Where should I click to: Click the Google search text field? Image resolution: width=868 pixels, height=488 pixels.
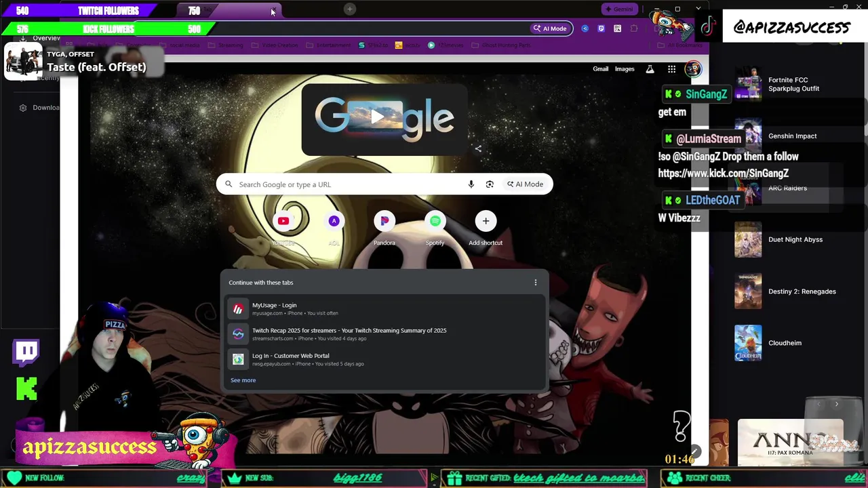349,184
